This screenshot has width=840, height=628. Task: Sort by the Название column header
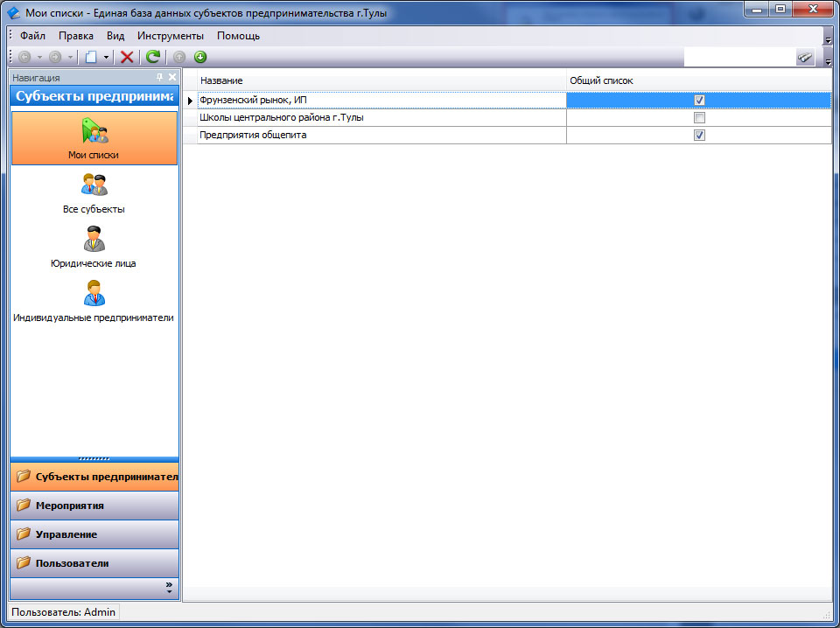pos(382,80)
